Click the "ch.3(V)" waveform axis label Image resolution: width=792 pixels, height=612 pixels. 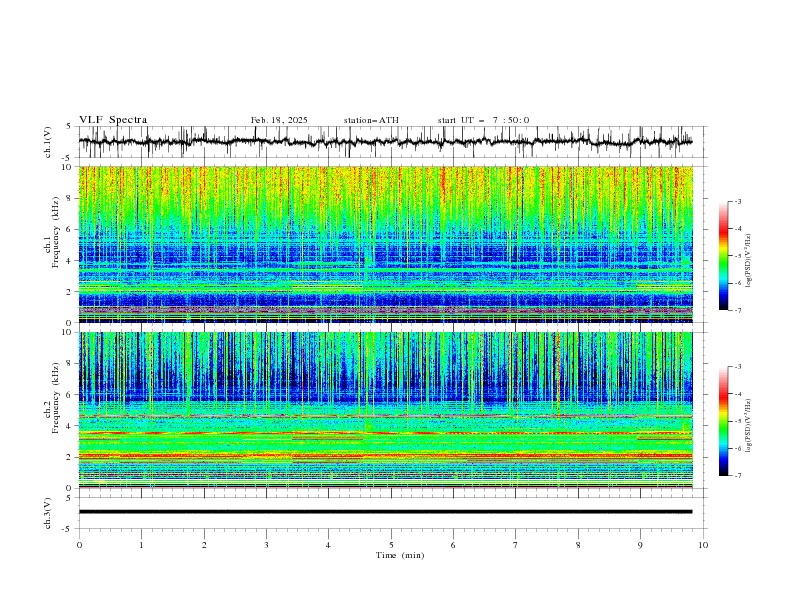tap(48, 513)
